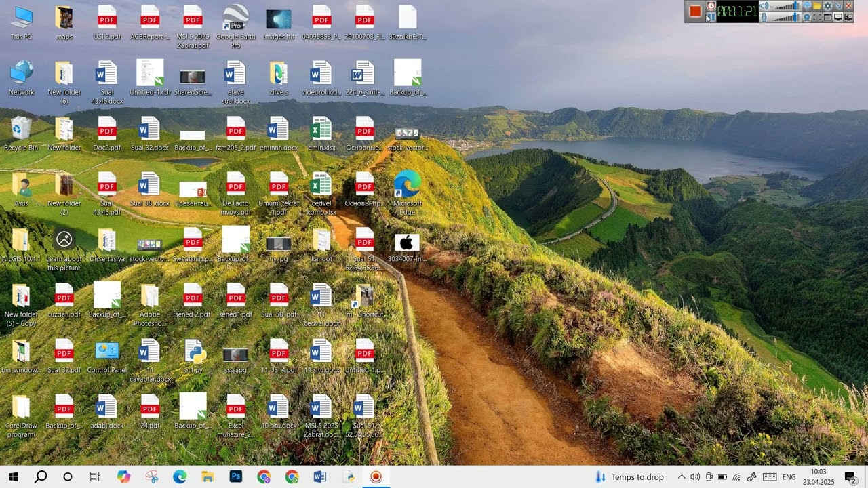Expand hidden system tray icons chevron

681,476
